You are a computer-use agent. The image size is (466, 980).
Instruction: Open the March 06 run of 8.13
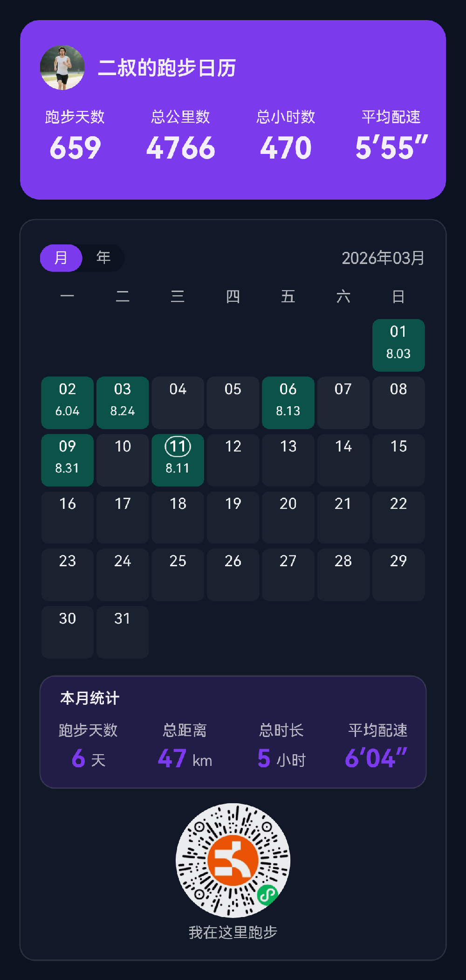tap(288, 403)
